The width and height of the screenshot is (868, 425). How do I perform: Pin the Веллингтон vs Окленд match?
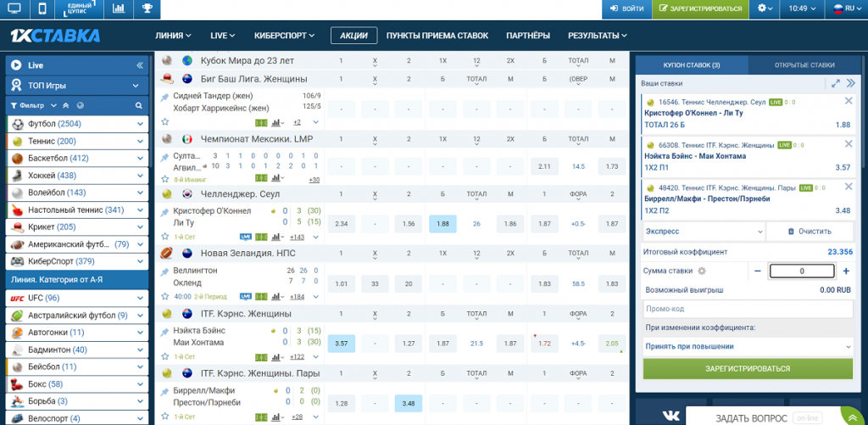[164, 270]
